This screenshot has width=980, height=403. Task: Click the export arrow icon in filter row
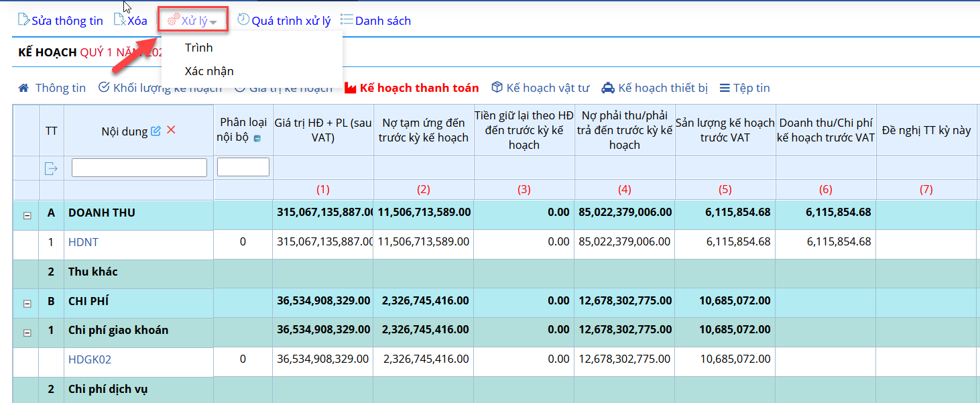pos(51,168)
